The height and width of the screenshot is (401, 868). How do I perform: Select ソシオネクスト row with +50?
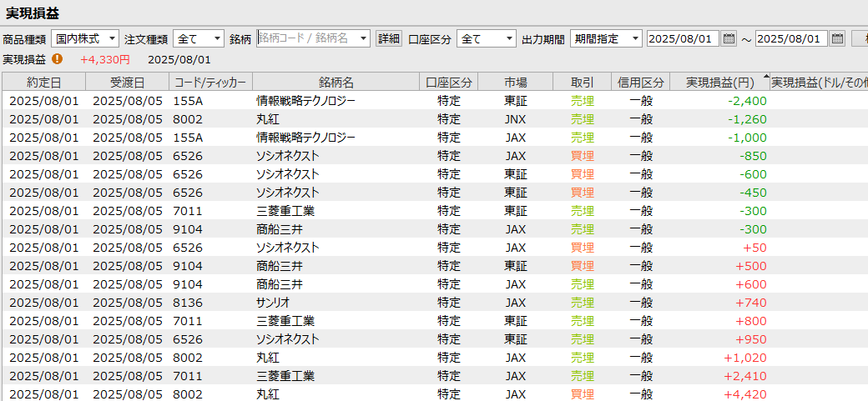[434, 248]
